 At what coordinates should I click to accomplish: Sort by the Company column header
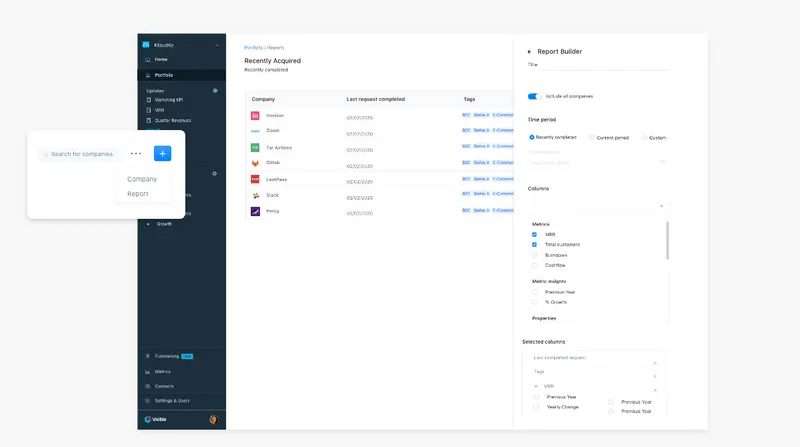[x=263, y=100]
